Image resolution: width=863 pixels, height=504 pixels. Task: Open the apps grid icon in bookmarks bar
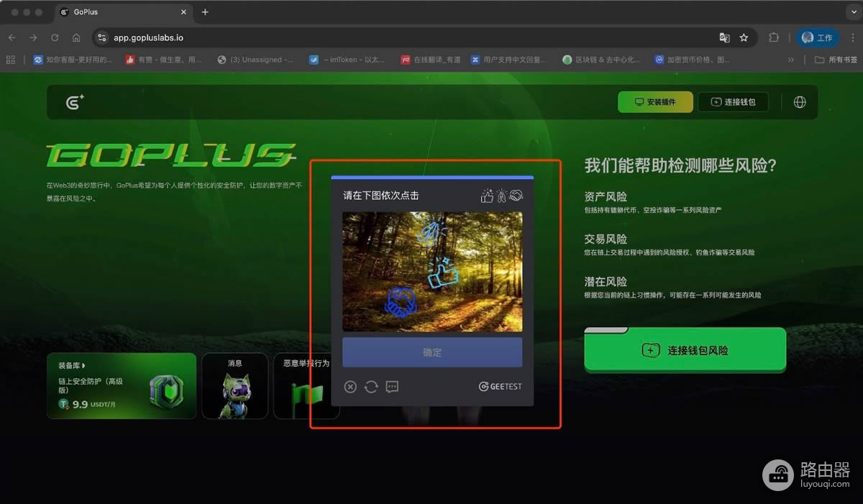(x=11, y=60)
